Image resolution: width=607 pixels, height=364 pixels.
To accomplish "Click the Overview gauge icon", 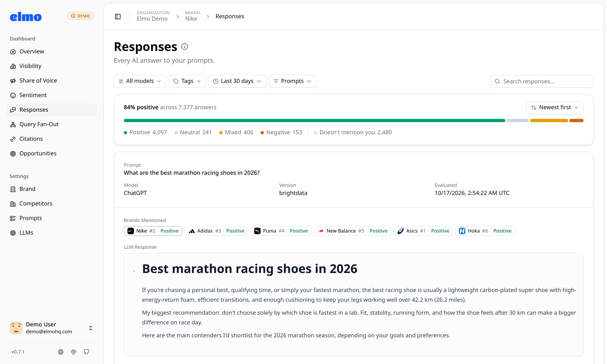I will point(13,52).
